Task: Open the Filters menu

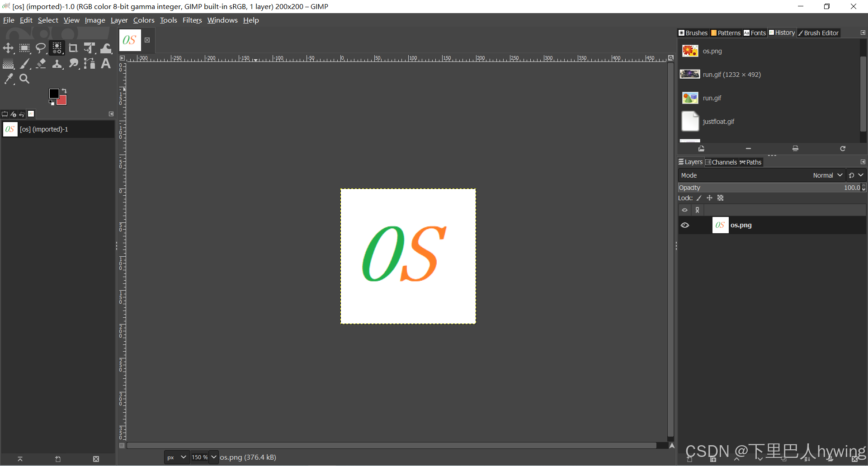Action: tap(192, 20)
